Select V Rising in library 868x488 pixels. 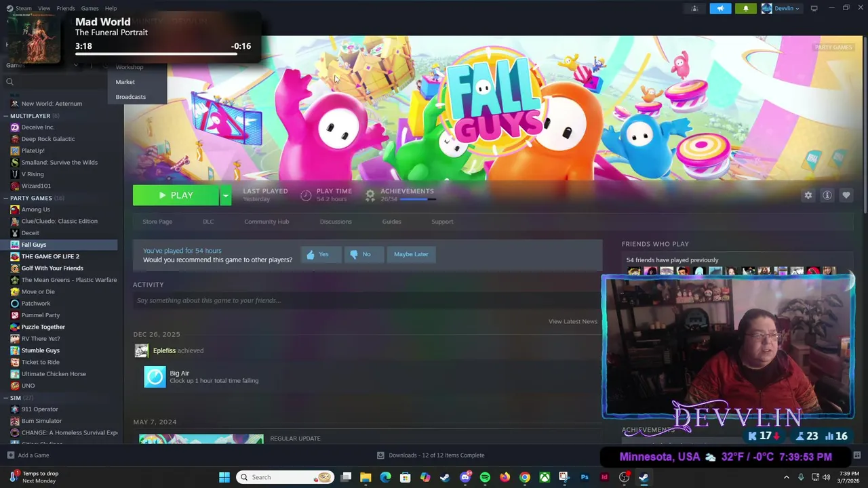click(x=33, y=174)
